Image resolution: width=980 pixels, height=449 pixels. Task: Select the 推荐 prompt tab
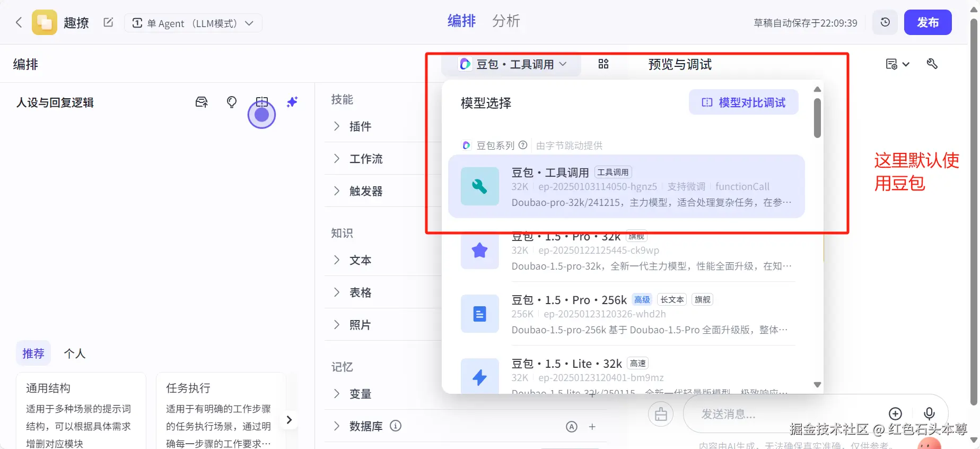33,353
